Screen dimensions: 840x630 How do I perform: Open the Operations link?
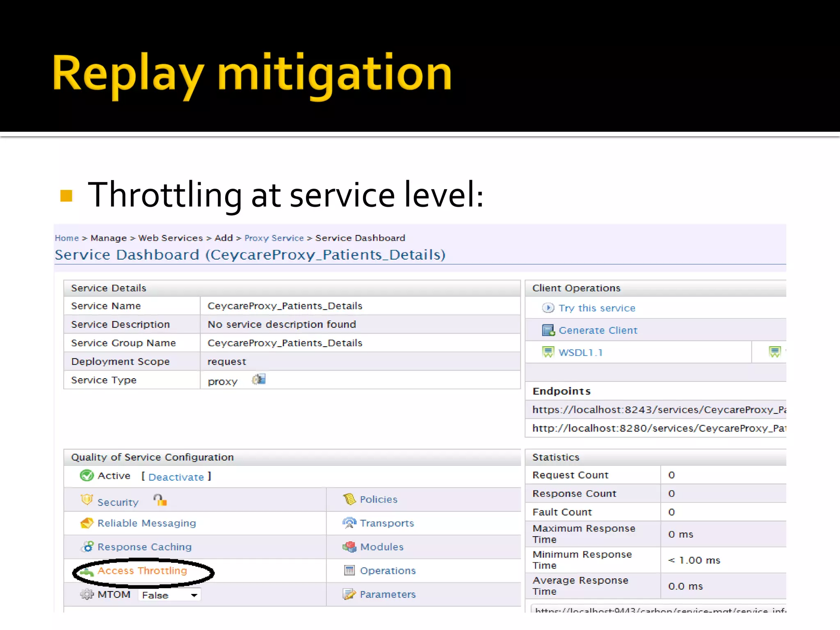(x=388, y=571)
